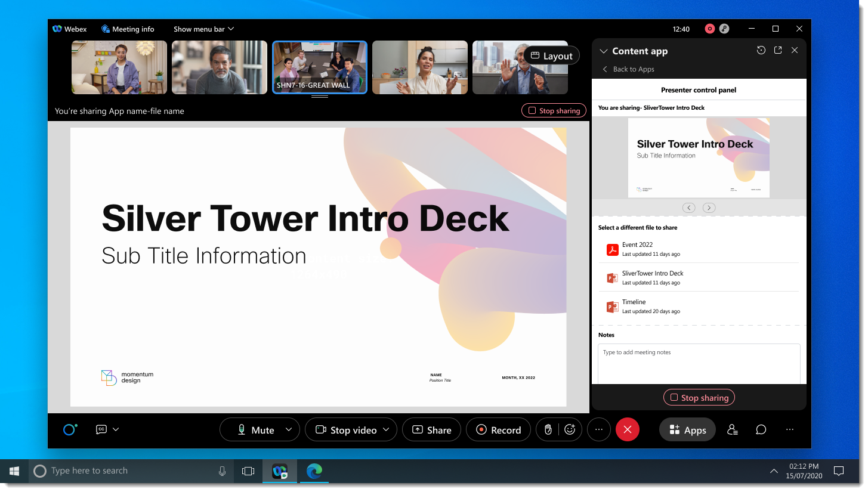Click the red recording indicator icon

point(710,29)
